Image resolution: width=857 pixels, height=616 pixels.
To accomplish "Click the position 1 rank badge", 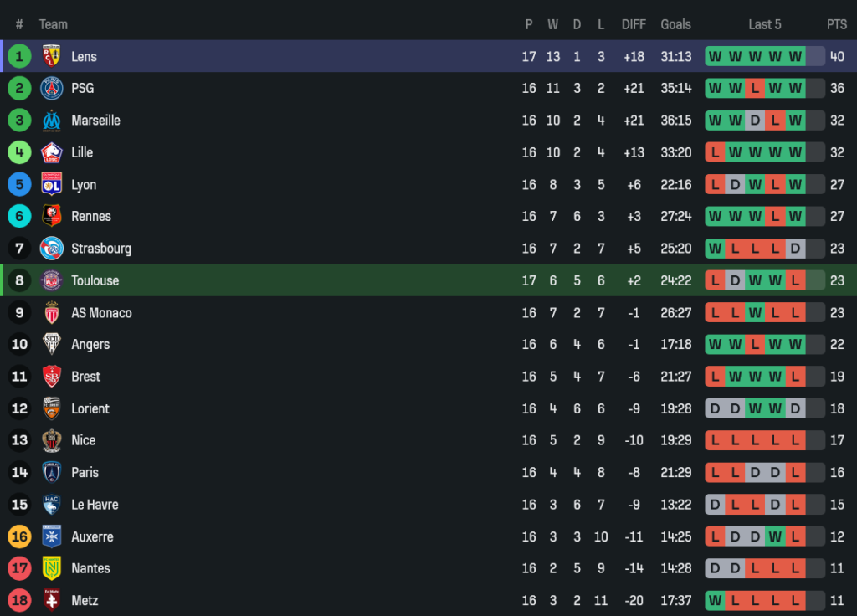I will click(x=19, y=56).
